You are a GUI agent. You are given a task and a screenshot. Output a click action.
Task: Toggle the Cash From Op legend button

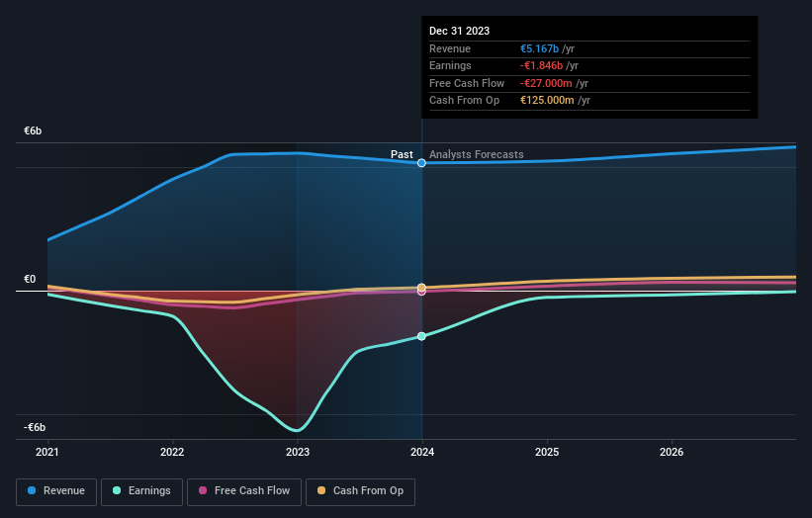click(360, 491)
